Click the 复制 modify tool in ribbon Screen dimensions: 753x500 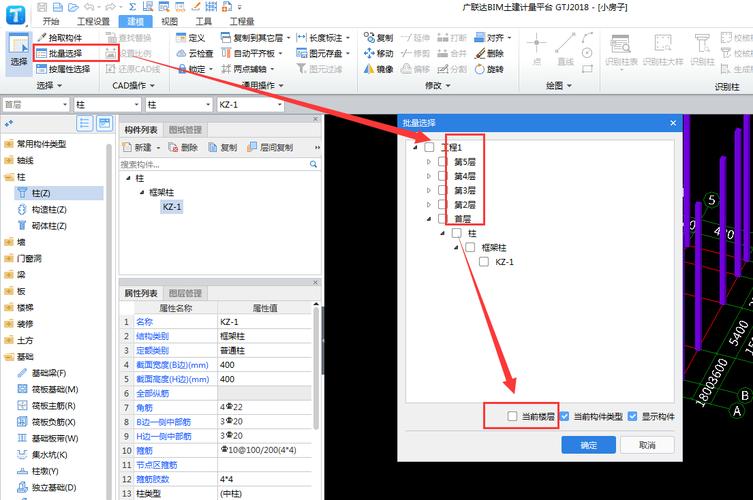378,37
